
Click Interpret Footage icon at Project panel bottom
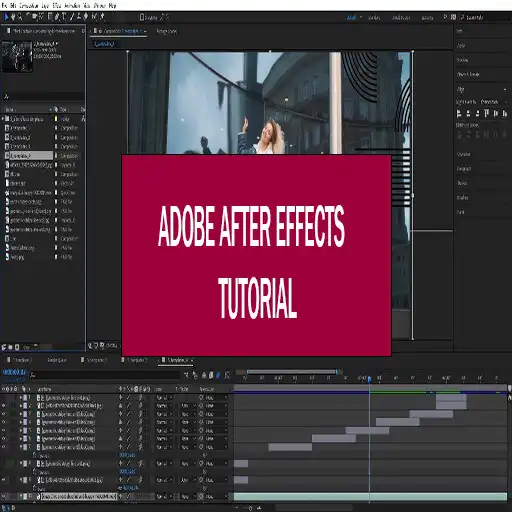coord(4,347)
